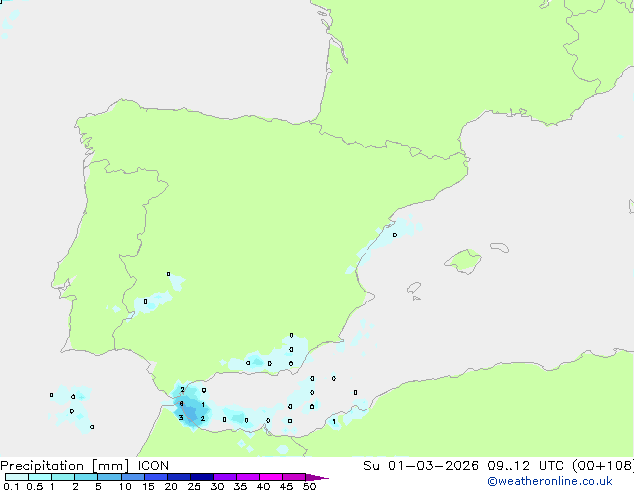Click the legend label "0.1"
Viewport: 634px width, 490px height.
[x=11, y=486]
